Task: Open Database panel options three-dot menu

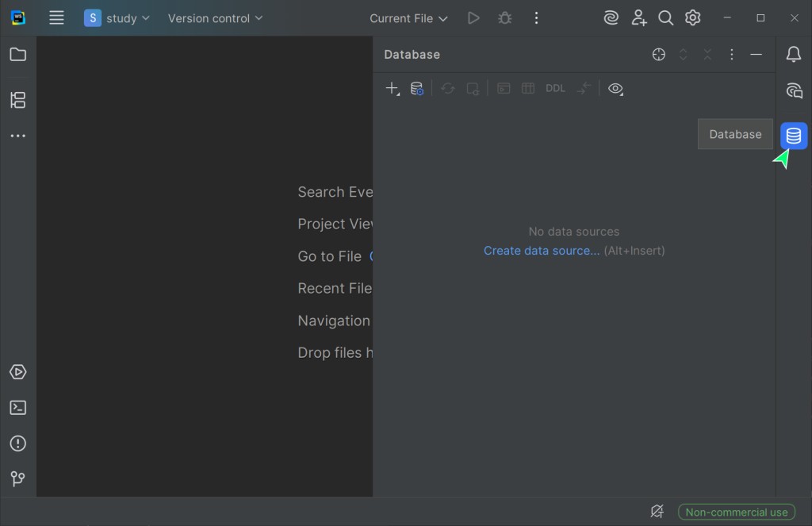Action: point(732,55)
